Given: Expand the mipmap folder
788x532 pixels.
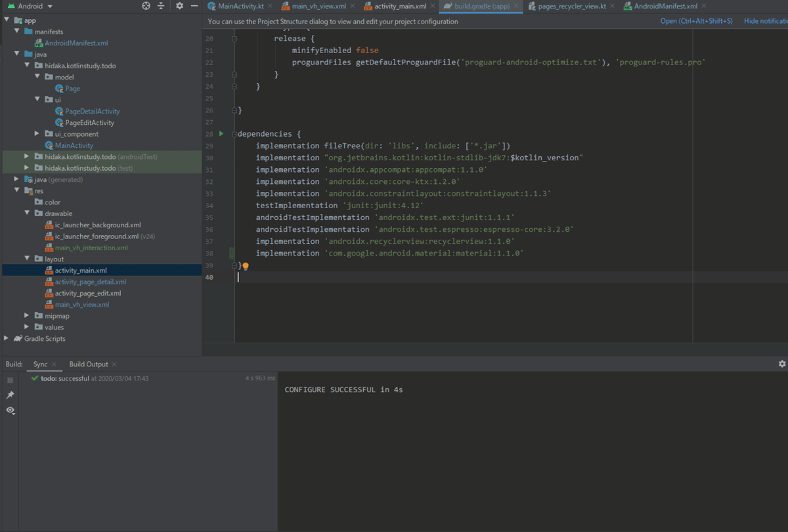Looking at the screenshot, I should pyautogui.click(x=27, y=316).
